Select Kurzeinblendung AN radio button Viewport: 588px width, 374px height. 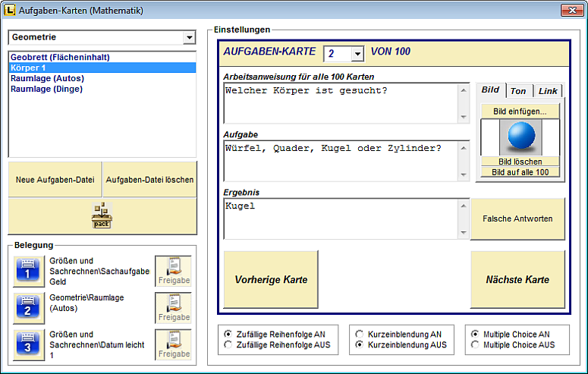click(x=360, y=334)
